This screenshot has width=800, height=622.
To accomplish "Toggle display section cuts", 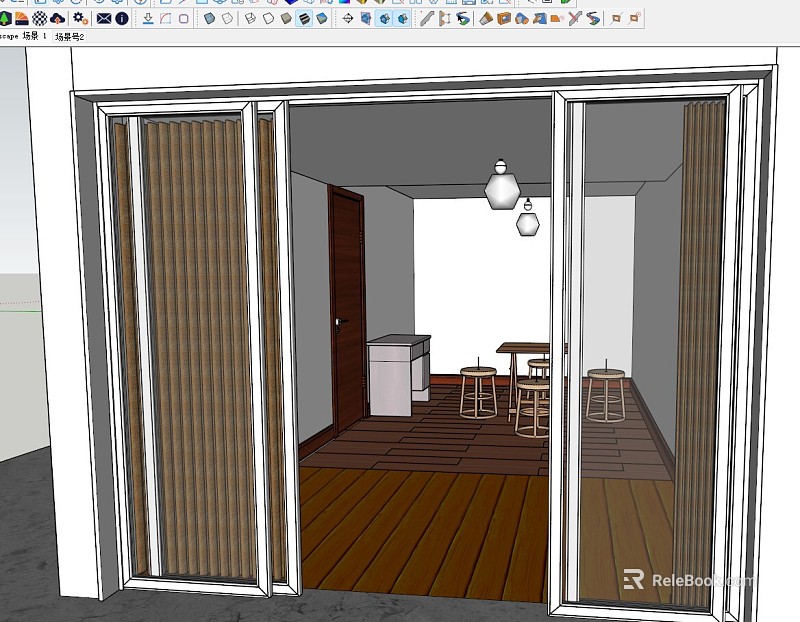I will tap(384, 19).
